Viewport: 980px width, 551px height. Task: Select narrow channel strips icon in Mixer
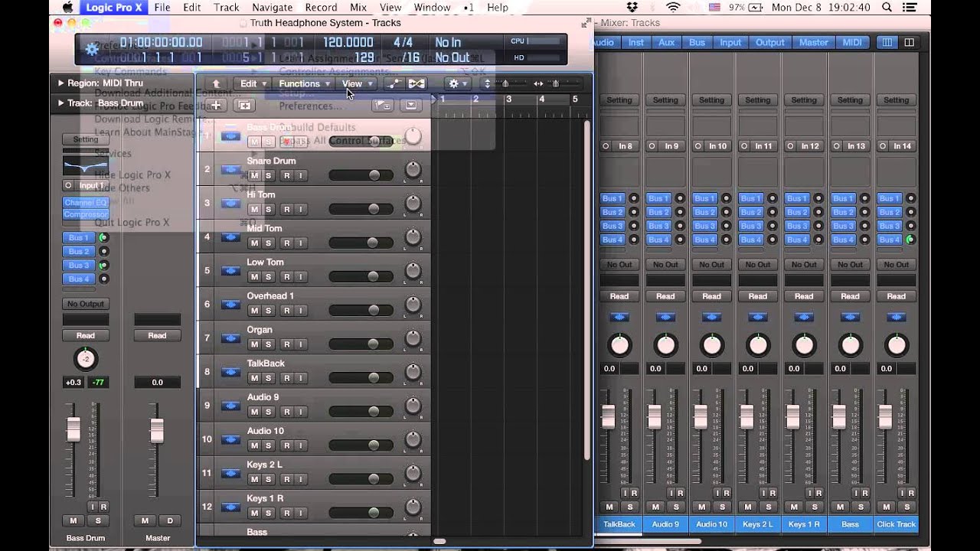pos(887,43)
